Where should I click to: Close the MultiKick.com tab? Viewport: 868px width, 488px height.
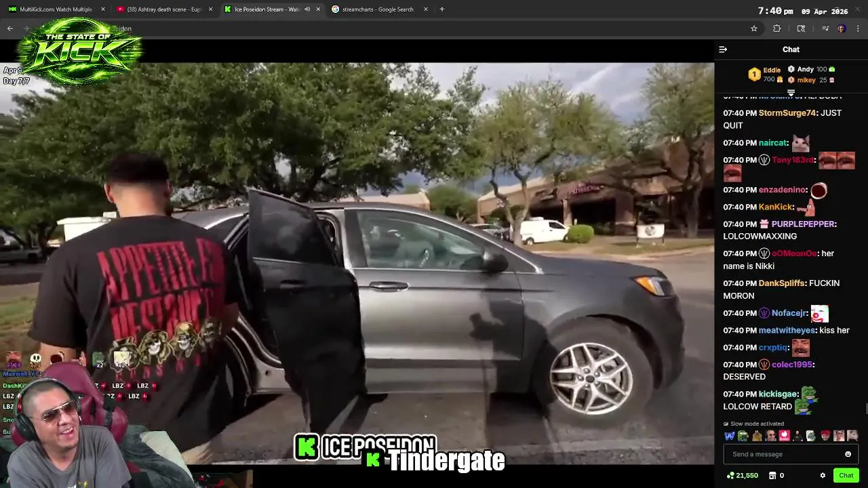point(103,9)
